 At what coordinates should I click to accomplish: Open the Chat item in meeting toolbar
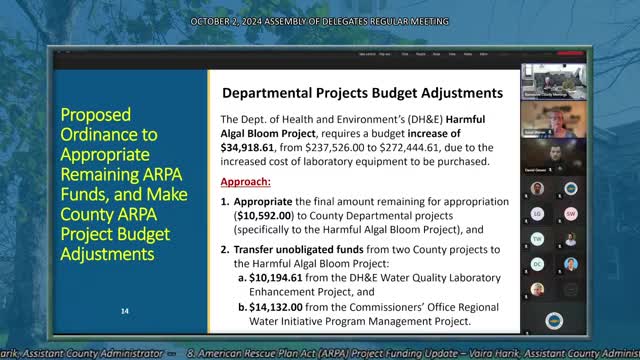404,54
